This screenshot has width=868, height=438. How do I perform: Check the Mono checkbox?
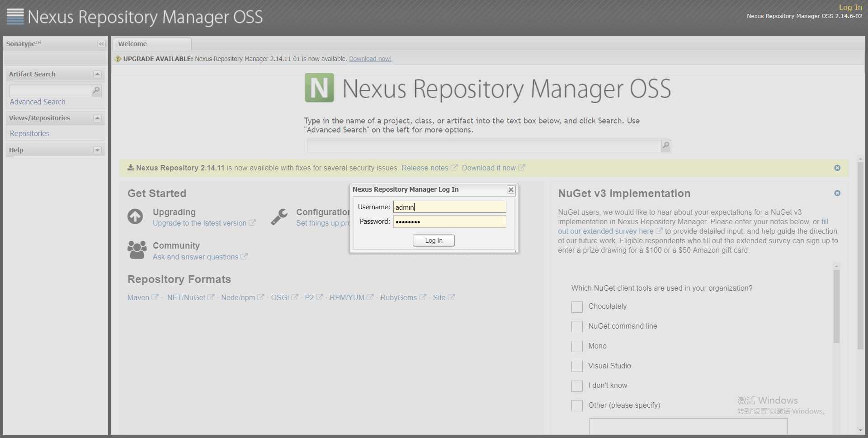(x=577, y=346)
